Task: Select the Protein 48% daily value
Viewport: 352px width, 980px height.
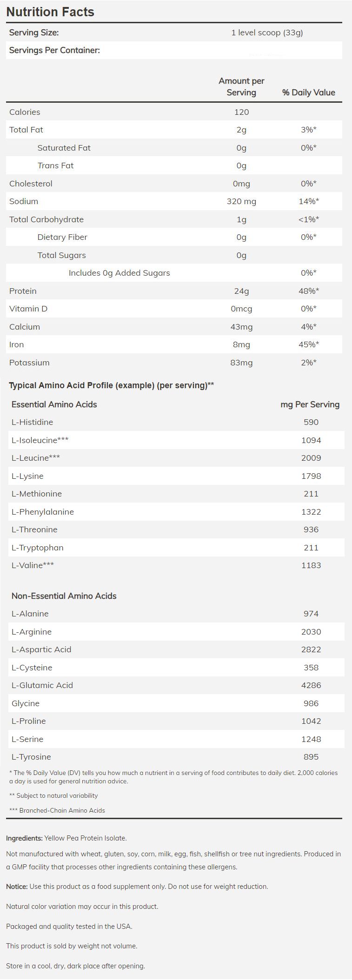Action: click(308, 291)
